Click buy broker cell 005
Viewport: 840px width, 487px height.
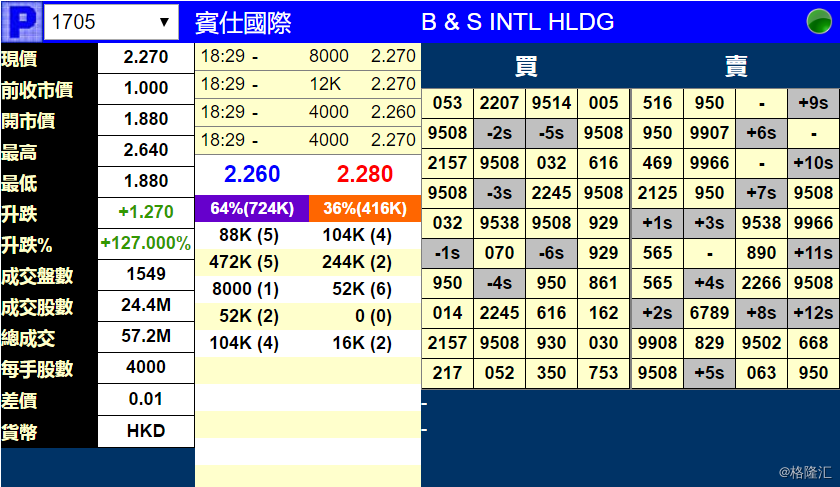(603, 103)
